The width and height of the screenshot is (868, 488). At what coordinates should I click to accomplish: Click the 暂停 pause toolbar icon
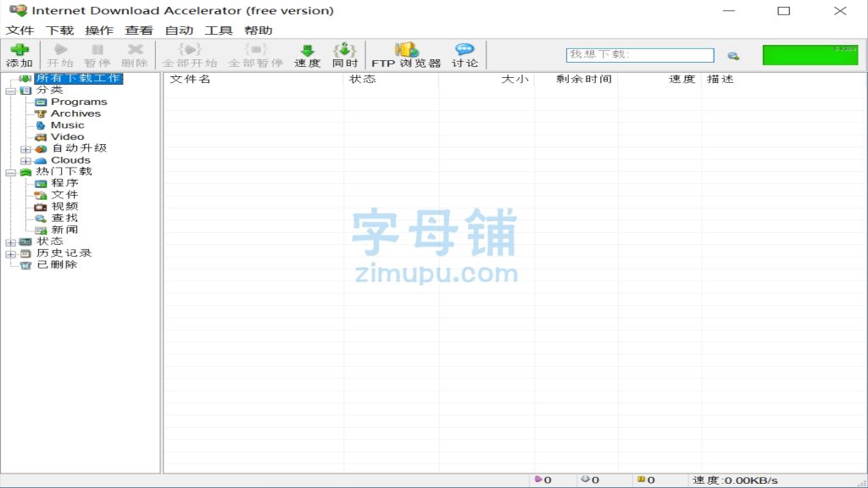tap(97, 50)
